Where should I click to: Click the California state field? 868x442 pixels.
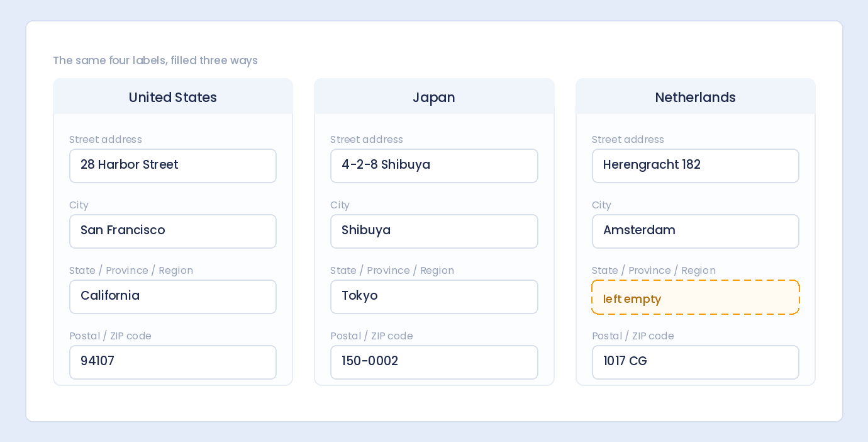pyautogui.click(x=173, y=297)
